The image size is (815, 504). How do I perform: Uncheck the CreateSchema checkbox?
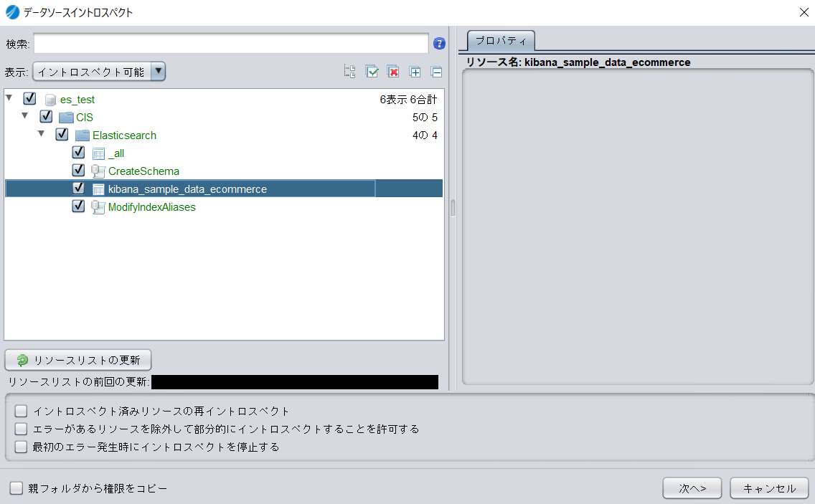(78, 170)
